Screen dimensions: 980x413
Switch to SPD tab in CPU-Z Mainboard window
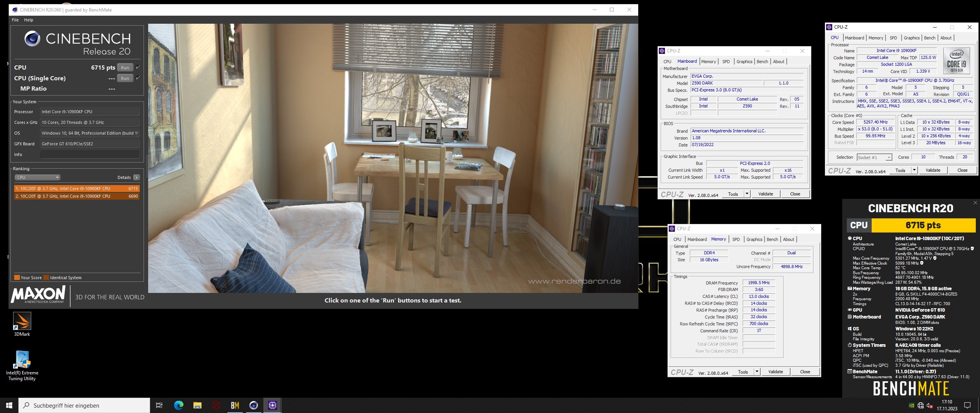726,62
